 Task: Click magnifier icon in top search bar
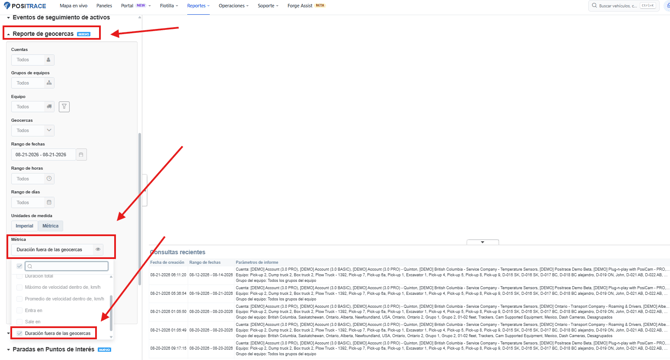click(x=594, y=6)
